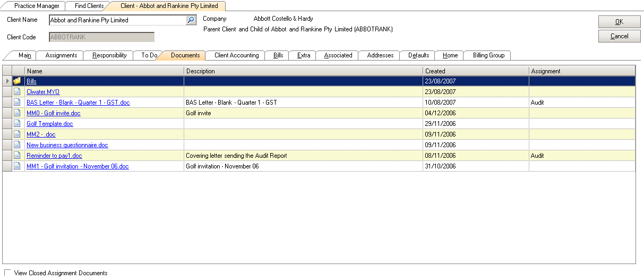Expand the Bills row arrow indicator
Screen dimensions: 644x280
click(7, 81)
